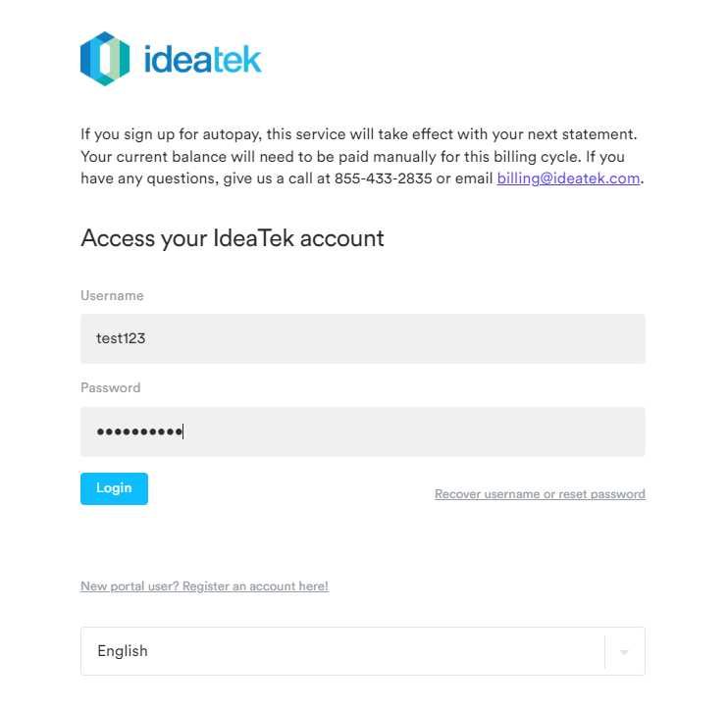Click the blue Login button
The image size is (728, 710).
pyautogui.click(x=114, y=488)
